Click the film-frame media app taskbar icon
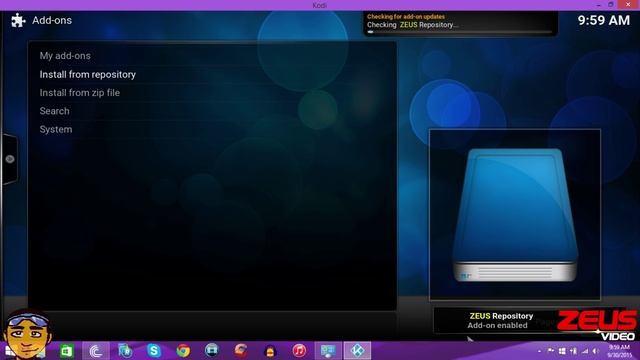640x360 pixels. tap(212, 351)
